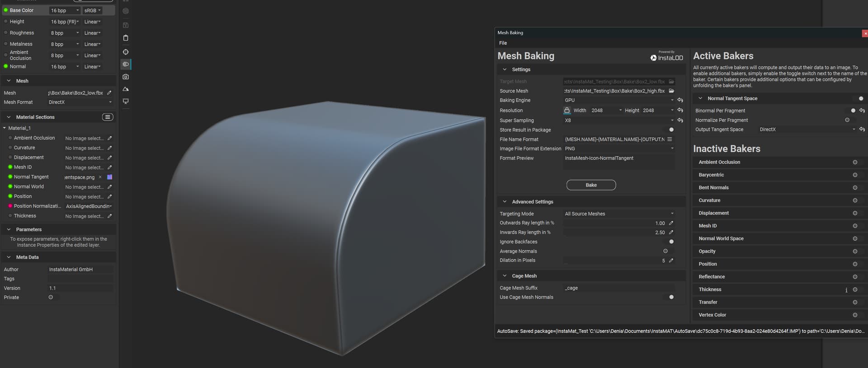Viewport: 868px width, 368px height.
Task: Open the resolution Width 2048 dropdown
Action: coord(607,110)
